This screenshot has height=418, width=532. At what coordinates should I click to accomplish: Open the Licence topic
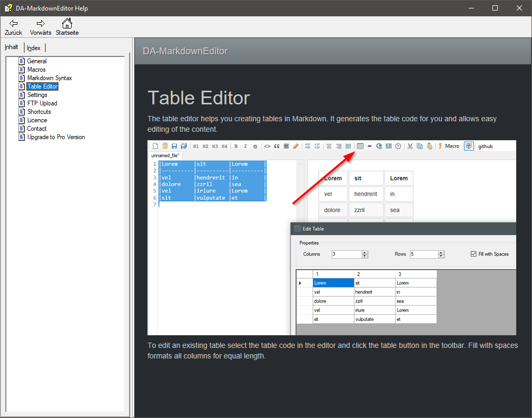tap(37, 120)
